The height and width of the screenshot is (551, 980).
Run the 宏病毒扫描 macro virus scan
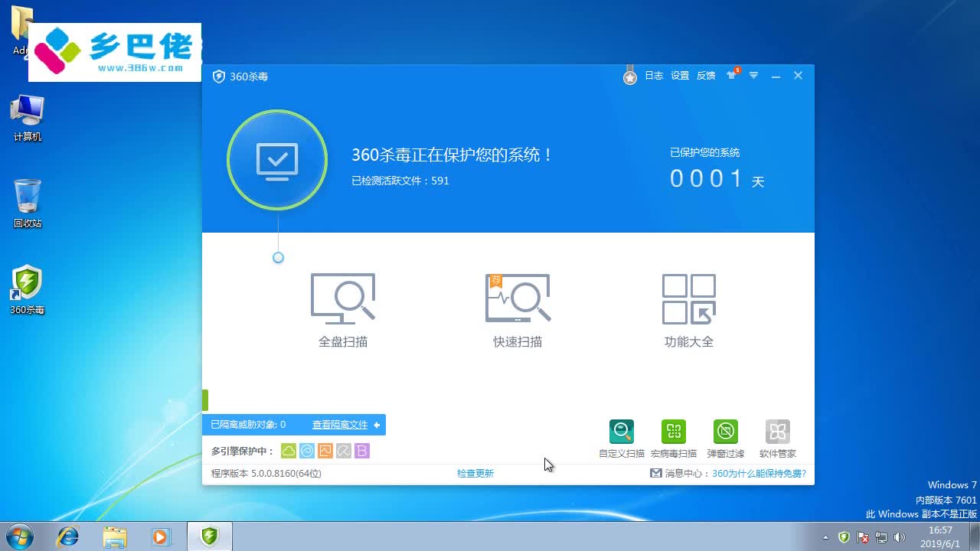click(x=673, y=431)
